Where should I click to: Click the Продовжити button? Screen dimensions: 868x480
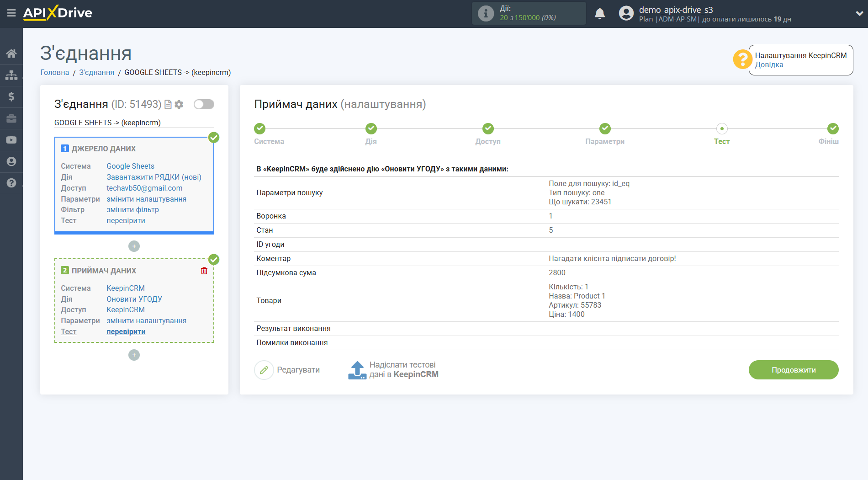pos(794,370)
